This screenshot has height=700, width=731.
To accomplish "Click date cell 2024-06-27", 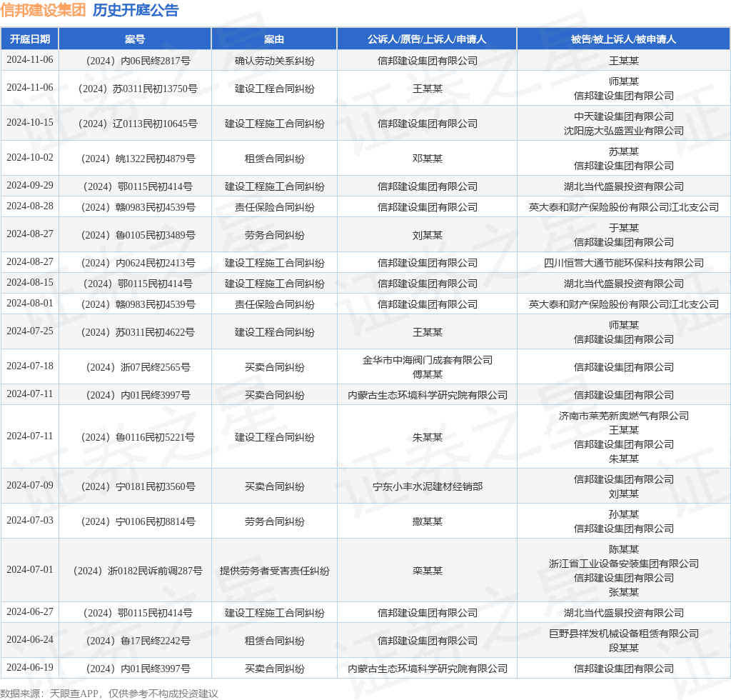I will point(30,611).
